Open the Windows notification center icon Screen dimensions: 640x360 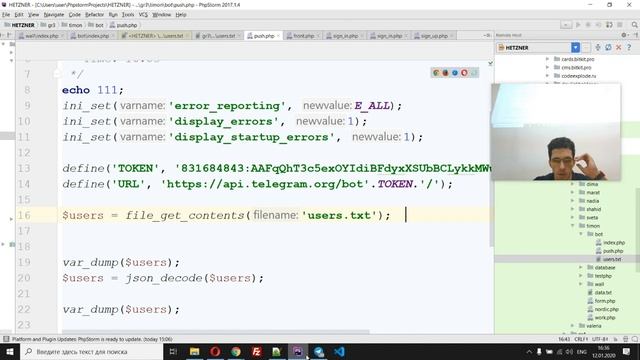pos(627,351)
